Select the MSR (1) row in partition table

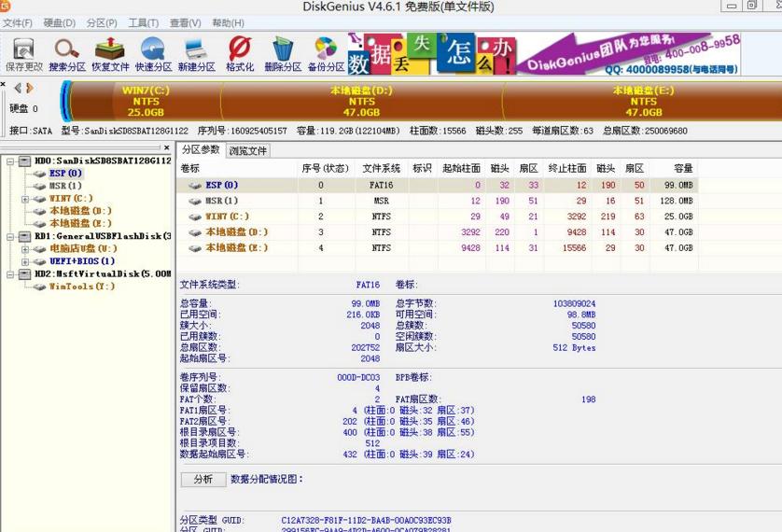pos(438,201)
